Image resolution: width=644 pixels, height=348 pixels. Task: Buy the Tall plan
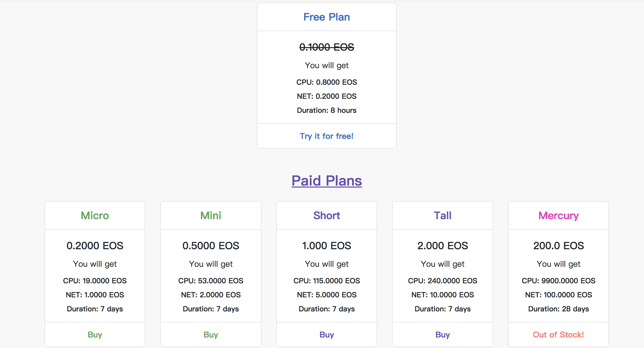tap(442, 334)
